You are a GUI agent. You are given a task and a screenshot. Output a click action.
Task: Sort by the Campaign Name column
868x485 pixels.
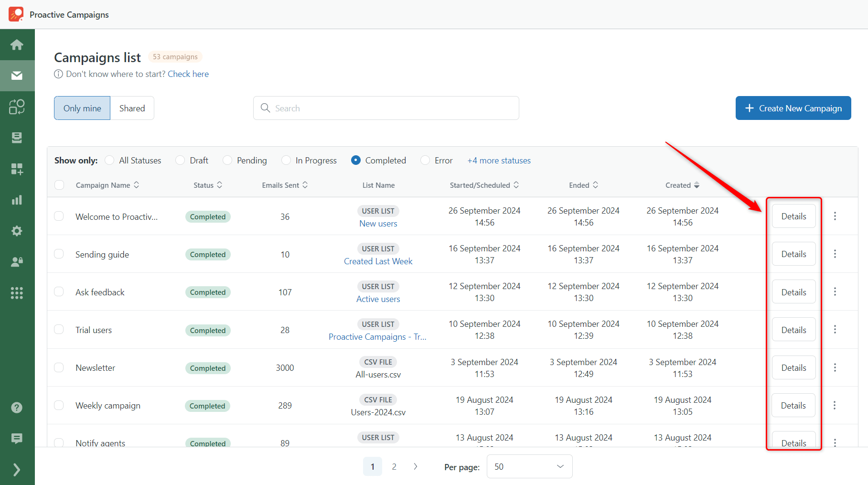pyautogui.click(x=107, y=185)
